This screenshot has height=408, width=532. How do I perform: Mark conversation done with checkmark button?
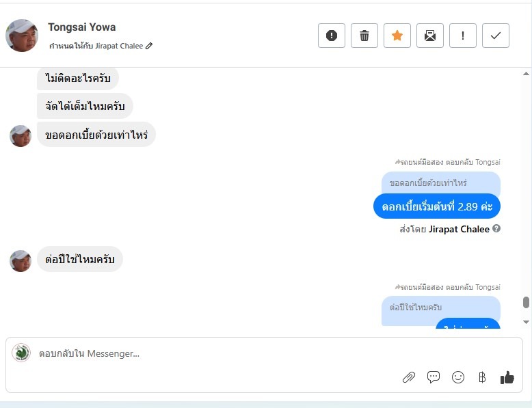coord(496,36)
